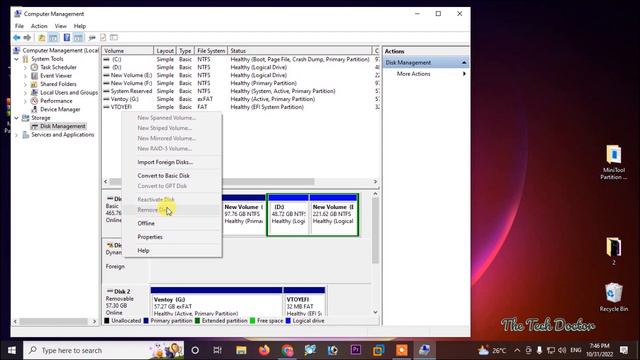Select the Ventoy (G:) volume row
Image resolution: width=640 pixels, height=360 pixels.
[x=241, y=99]
